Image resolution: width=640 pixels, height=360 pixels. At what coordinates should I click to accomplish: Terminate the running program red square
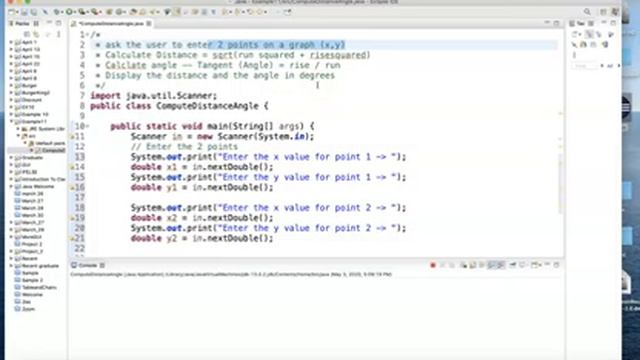click(x=433, y=265)
